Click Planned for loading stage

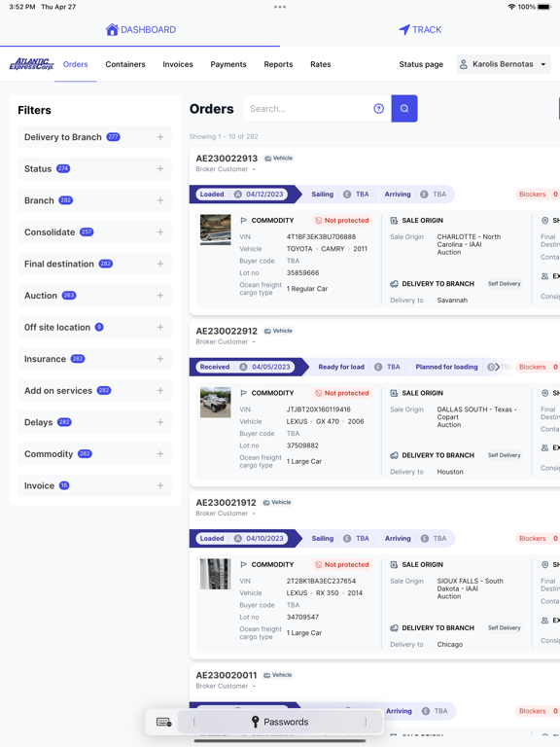pos(446,367)
